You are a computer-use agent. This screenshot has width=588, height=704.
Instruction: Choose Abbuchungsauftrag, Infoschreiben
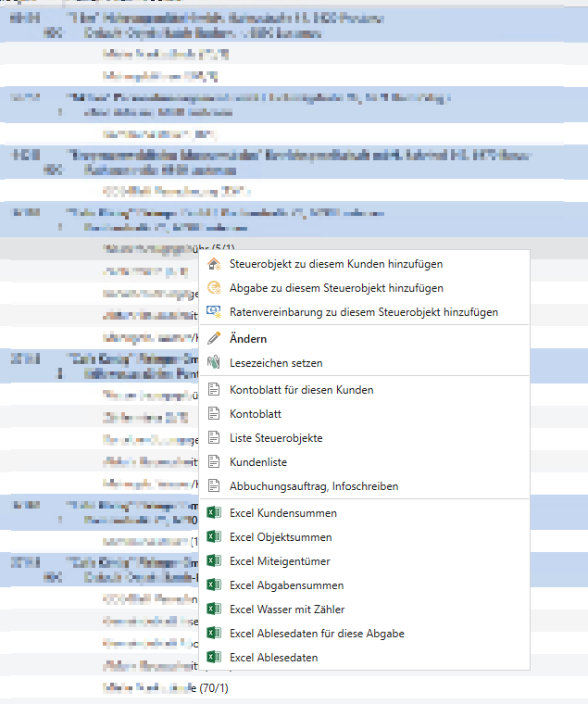pos(314,485)
